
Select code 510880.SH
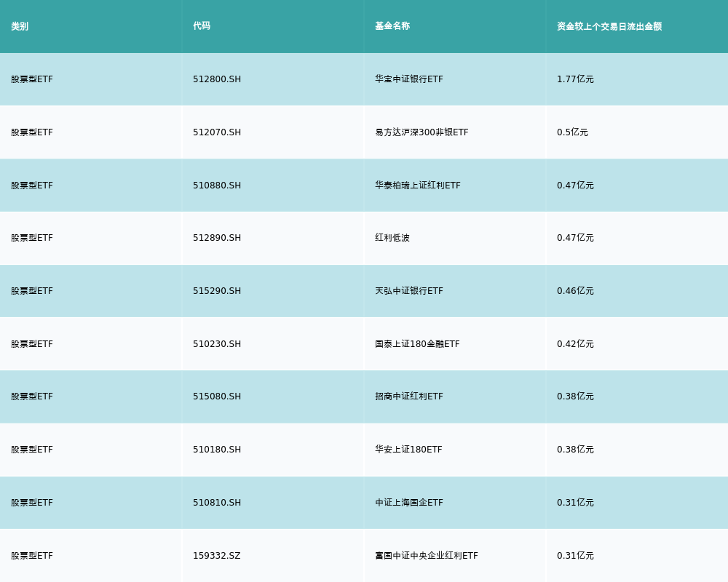pos(217,186)
